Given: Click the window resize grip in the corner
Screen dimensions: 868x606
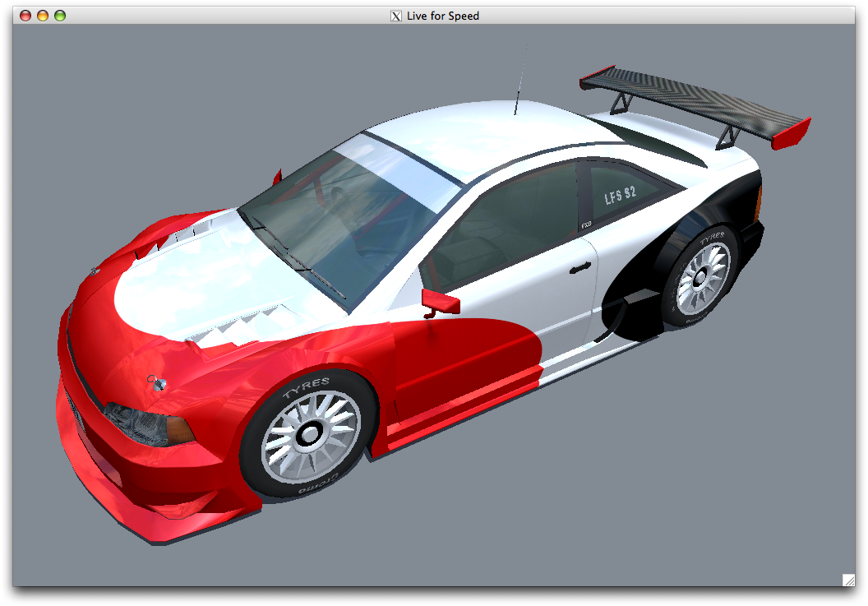Looking at the screenshot, I should coord(848,580).
